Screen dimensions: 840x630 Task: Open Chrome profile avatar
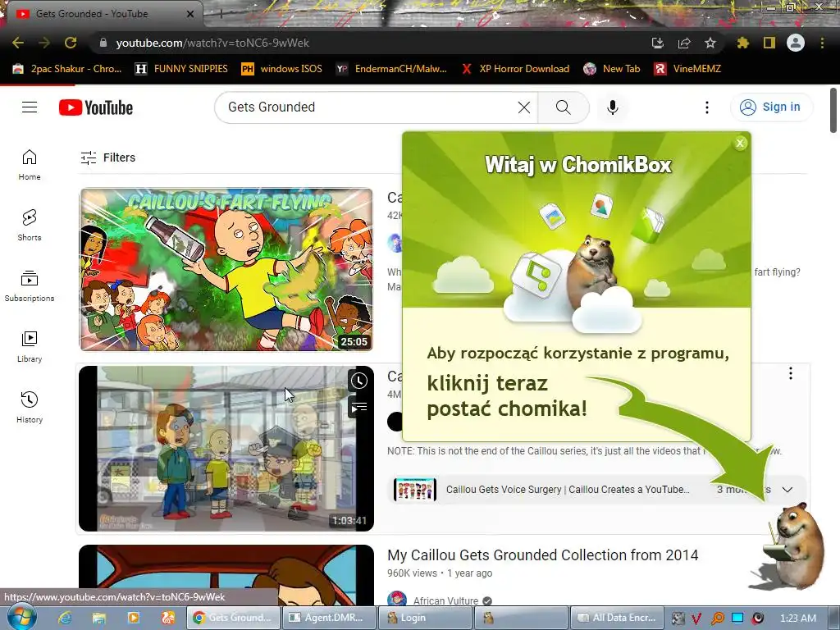(x=796, y=43)
